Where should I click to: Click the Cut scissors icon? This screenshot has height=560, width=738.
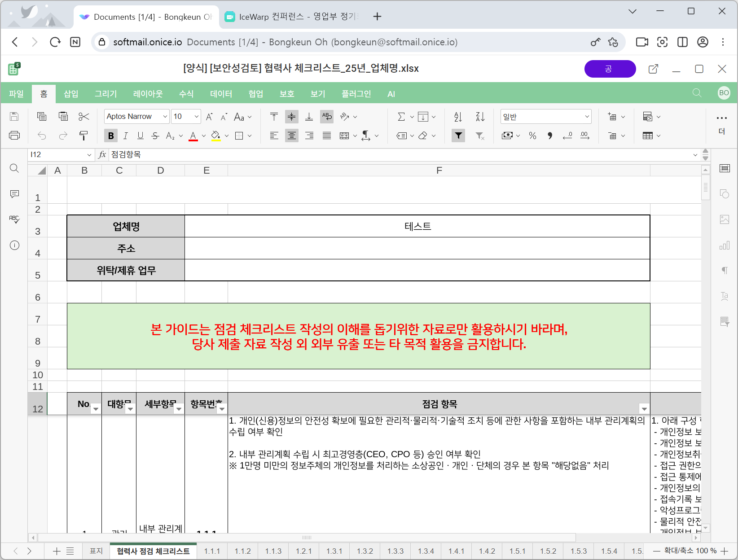click(x=83, y=117)
